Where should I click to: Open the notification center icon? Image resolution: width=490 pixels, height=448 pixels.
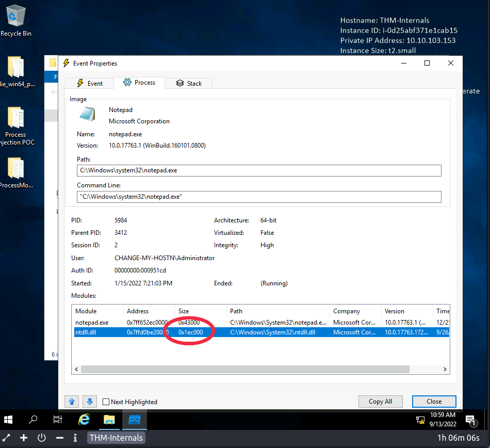(x=470, y=420)
